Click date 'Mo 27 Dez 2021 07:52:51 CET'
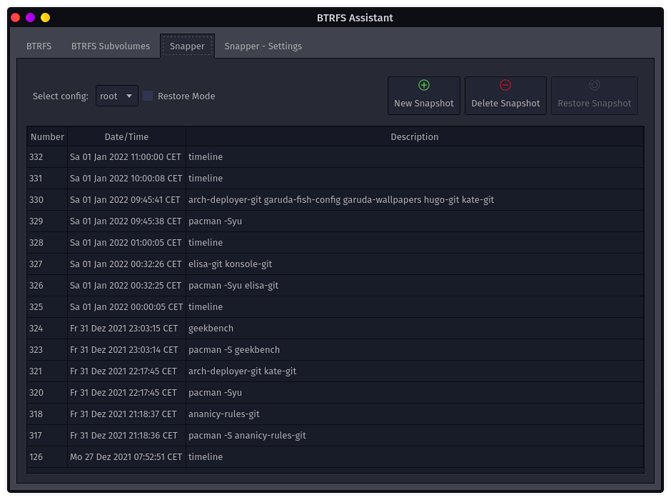The width and height of the screenshot is (671, 500). pos(126,457)
